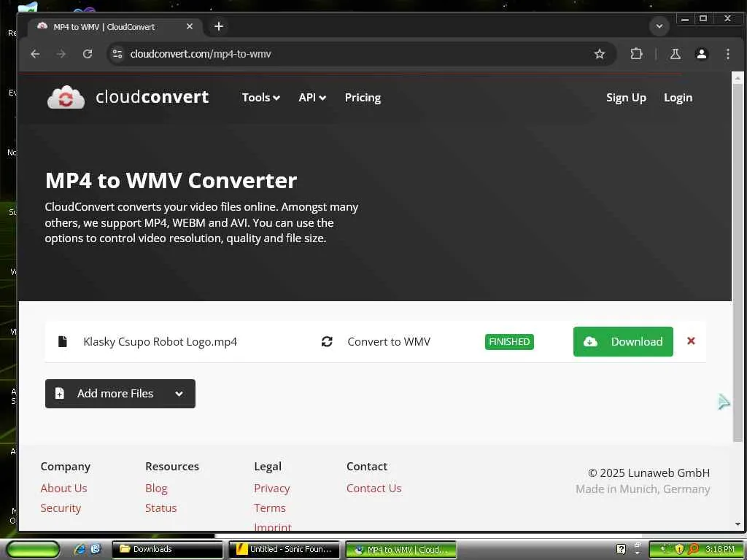The width and height of the screenshot is (747, 560).
Task: Remove the file with the red X
Action: click(x=691, y=341)
